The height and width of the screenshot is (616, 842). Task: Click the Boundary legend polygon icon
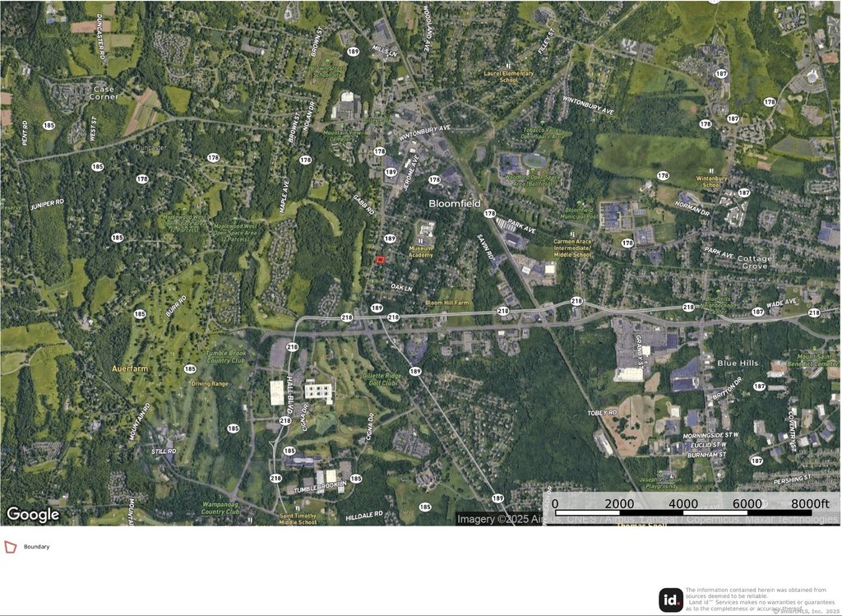pos(10,547)
